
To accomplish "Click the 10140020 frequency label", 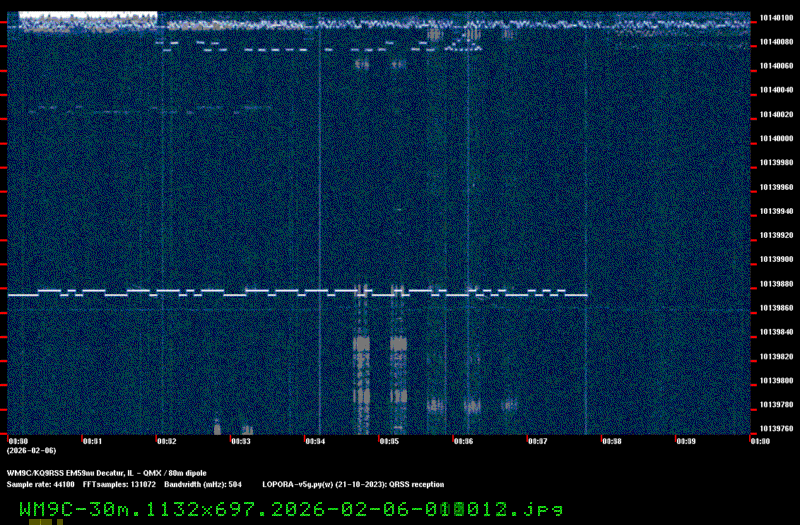I will pyautogui.click(x=777, y=114).
